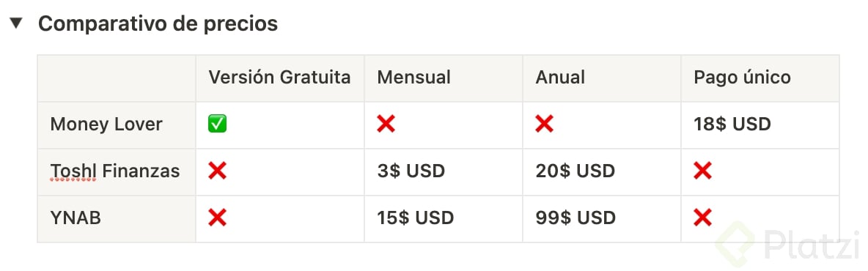The height and width of the screenshot is (271, 868).
Task: Collapse the Comparativo de precios toggle triangle
Action: coord(17,23)
